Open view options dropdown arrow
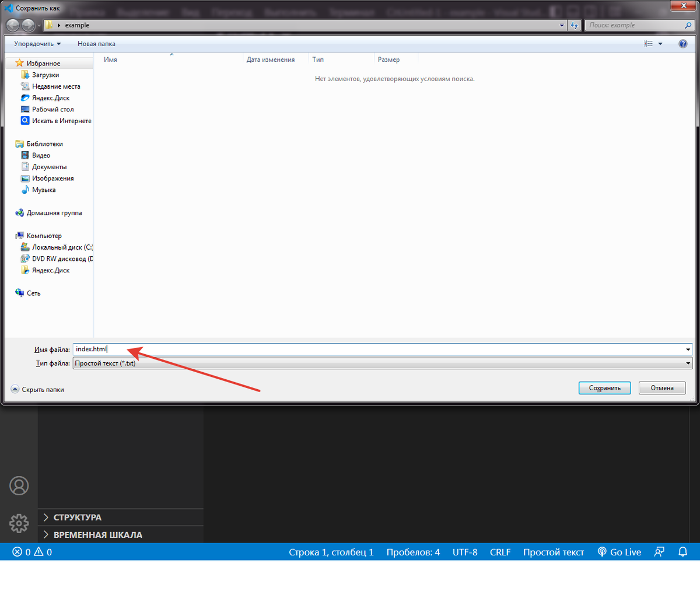The width and height of the screenshot is (700, 591). [660, 44]
